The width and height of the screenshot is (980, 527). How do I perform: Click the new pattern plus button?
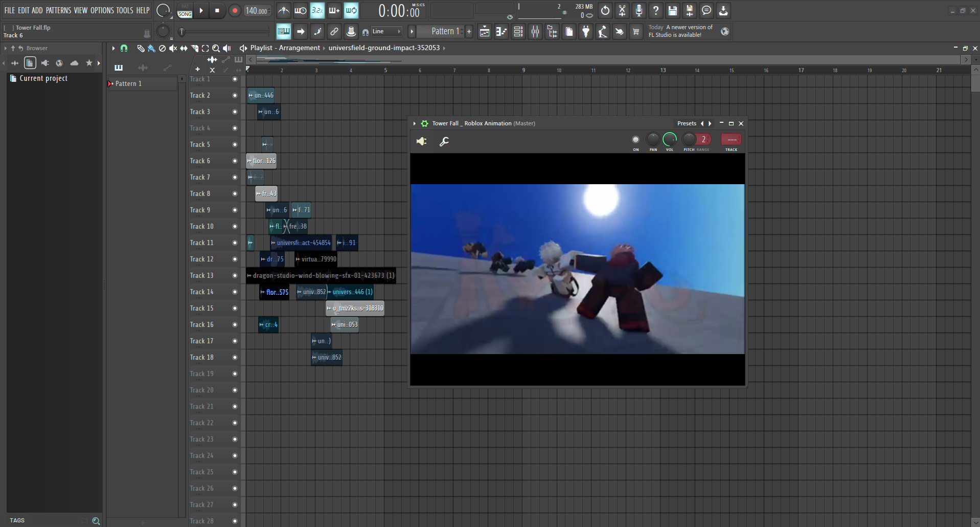(469, 32)
